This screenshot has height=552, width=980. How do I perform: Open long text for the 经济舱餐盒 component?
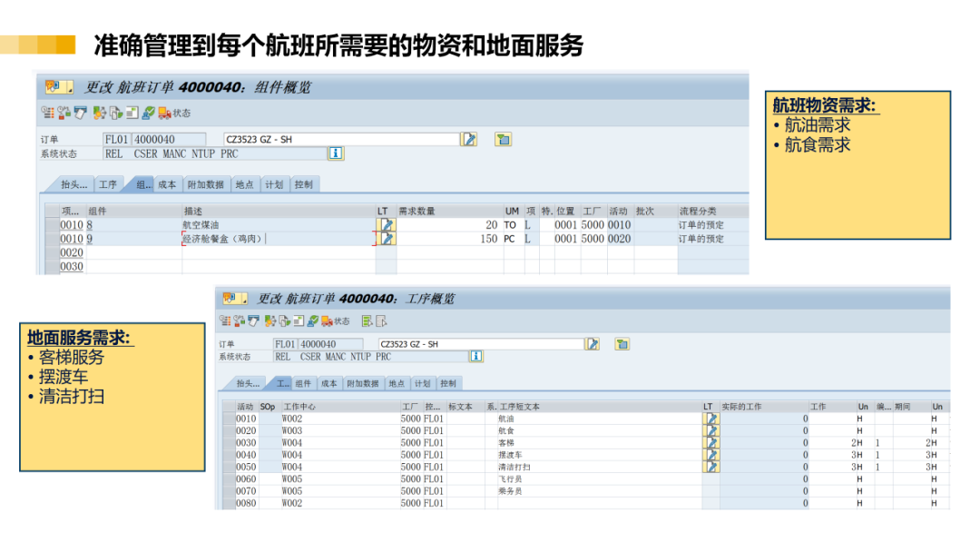tap(387, 238)
